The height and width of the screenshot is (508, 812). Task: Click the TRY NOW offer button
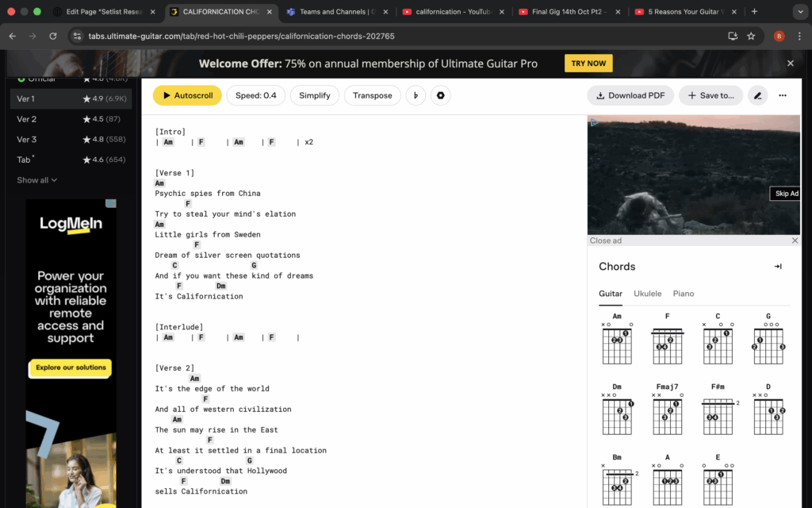click(588, 63)
